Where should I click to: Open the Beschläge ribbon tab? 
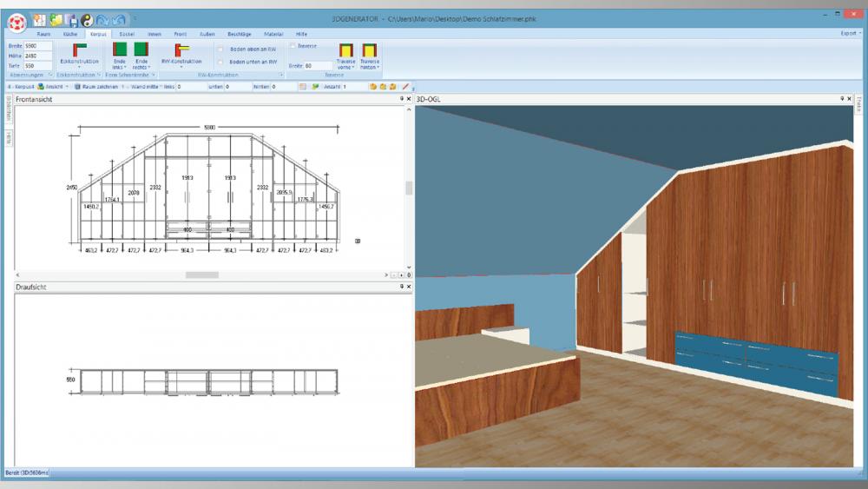[x=239, y=33]
